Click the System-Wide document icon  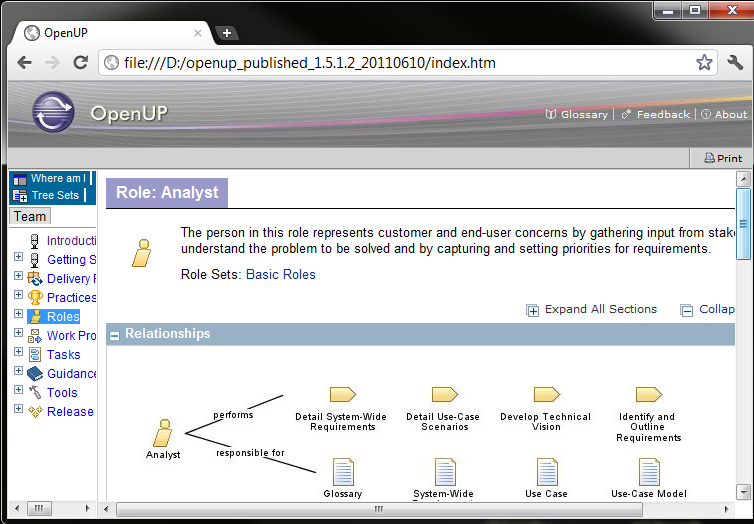(445, 472)
